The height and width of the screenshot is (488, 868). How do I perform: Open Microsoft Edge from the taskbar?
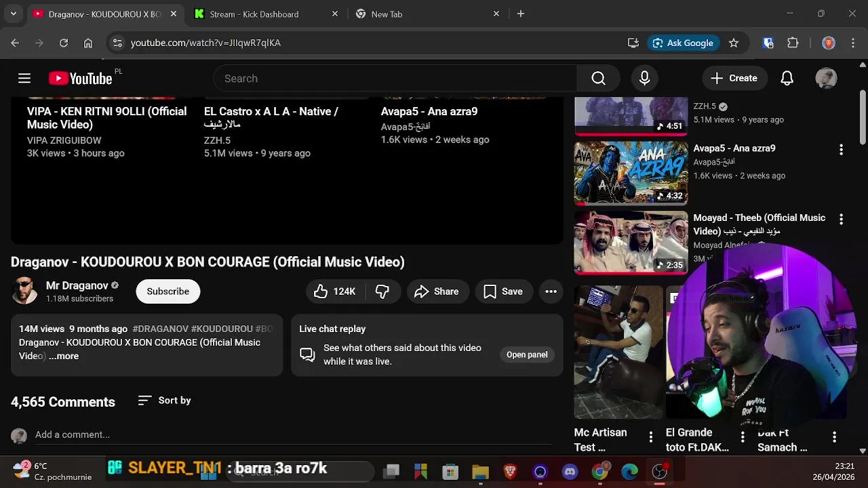tap(629, 472)
